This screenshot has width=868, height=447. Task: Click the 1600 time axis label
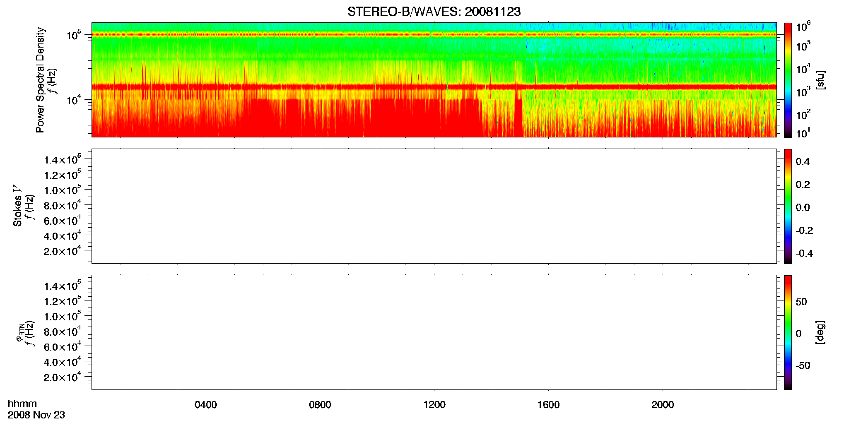[549, 405]
